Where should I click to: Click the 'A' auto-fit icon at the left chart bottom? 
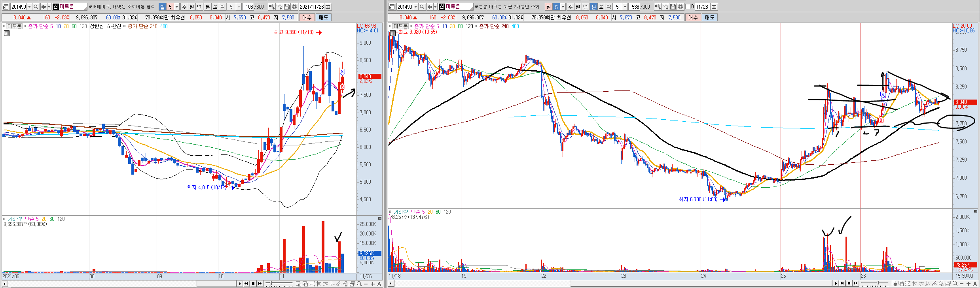click(x=379, y=284)
